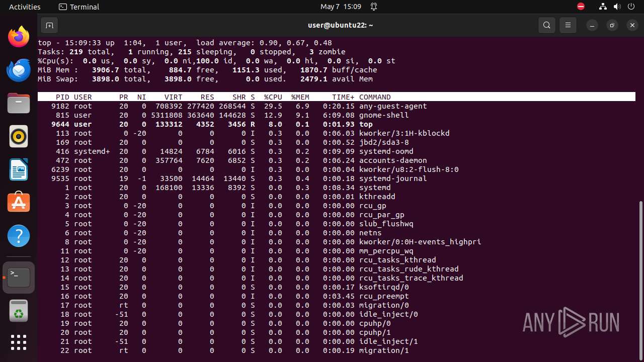Click kworker/u8:2-flush-8:0 command
The image size is (644, 362).
[x=409, y=169]
